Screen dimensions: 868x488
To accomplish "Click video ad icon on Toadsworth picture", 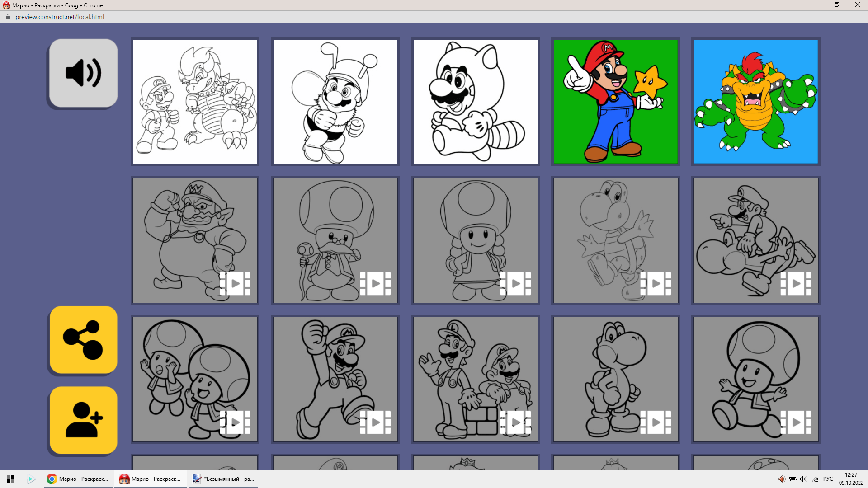I will pyautogui.click(x=375, y=284).
